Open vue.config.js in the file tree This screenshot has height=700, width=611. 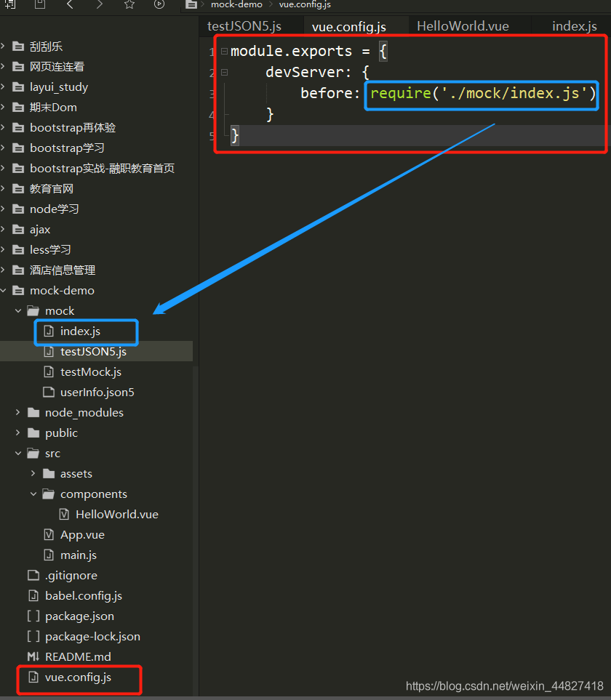tap(78, 677)
